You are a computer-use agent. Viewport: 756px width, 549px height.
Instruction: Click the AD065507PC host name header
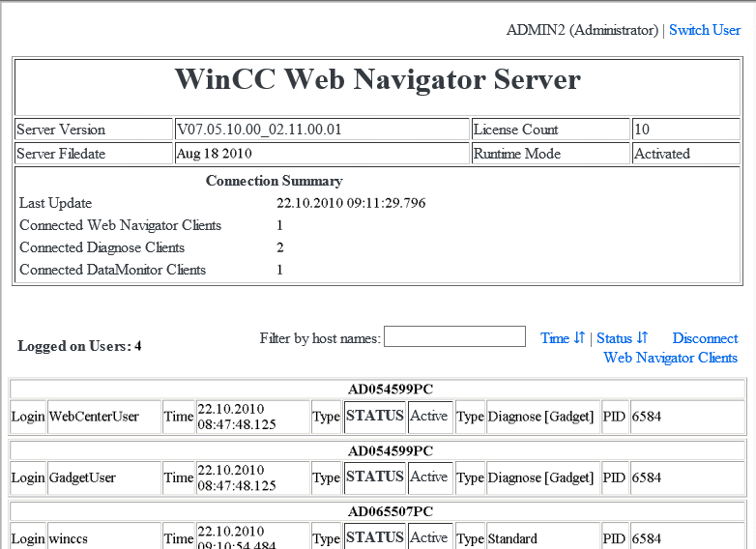point(391,511)
